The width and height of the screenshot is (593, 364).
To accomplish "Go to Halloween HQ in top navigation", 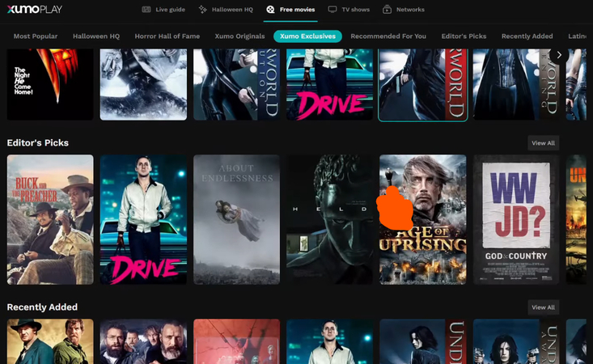I will point(225,10).
